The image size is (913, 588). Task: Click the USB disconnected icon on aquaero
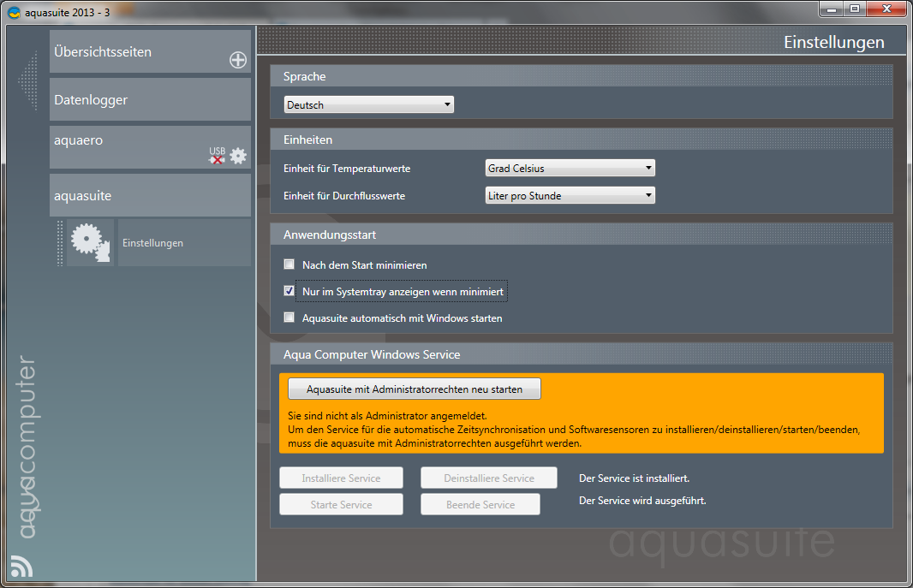[x=218, y=156]
